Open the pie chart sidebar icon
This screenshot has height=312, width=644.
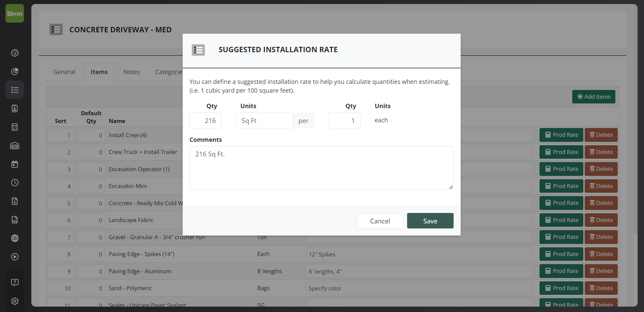tap(14, 71)
